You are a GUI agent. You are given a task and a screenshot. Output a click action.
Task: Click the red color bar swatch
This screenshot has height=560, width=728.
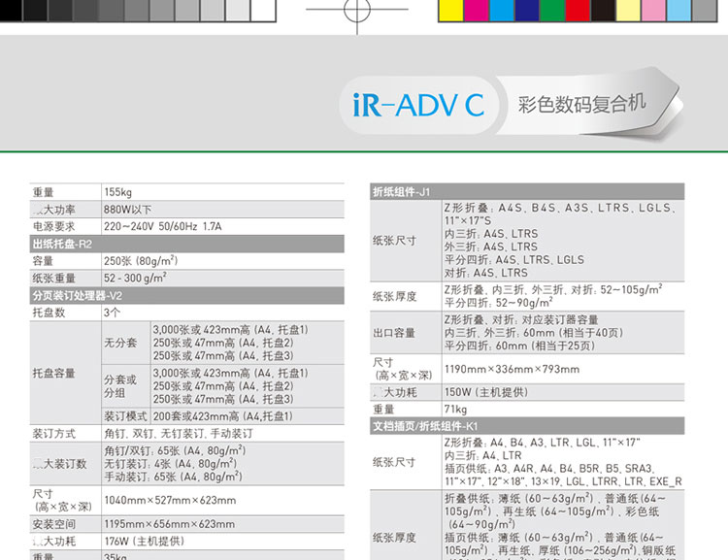(579, 11)
